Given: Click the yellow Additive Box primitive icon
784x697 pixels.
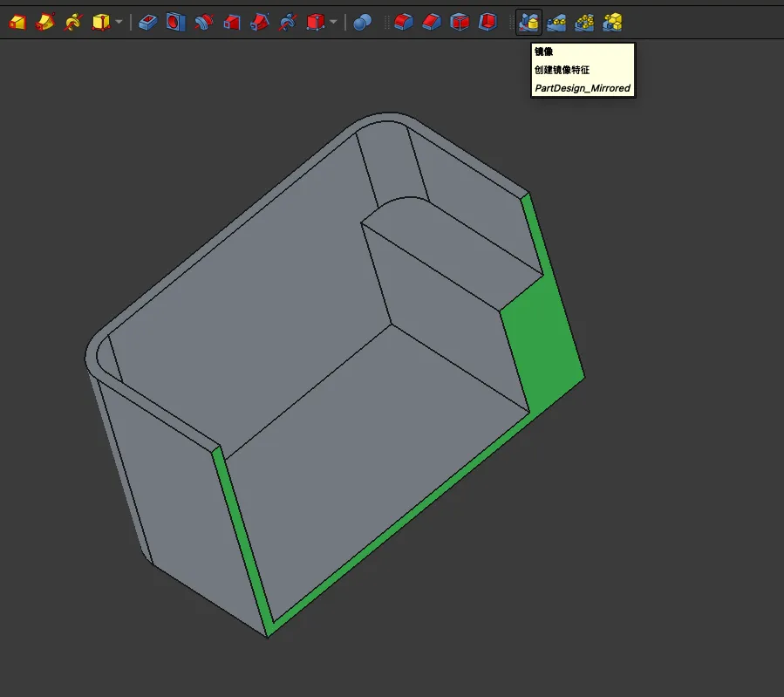Looking at the screenshot, I should (x=101, y=22).
